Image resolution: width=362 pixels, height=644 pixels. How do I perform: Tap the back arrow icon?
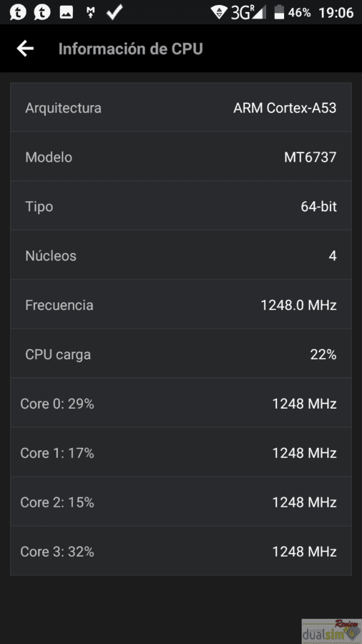(x=25, y=49)
